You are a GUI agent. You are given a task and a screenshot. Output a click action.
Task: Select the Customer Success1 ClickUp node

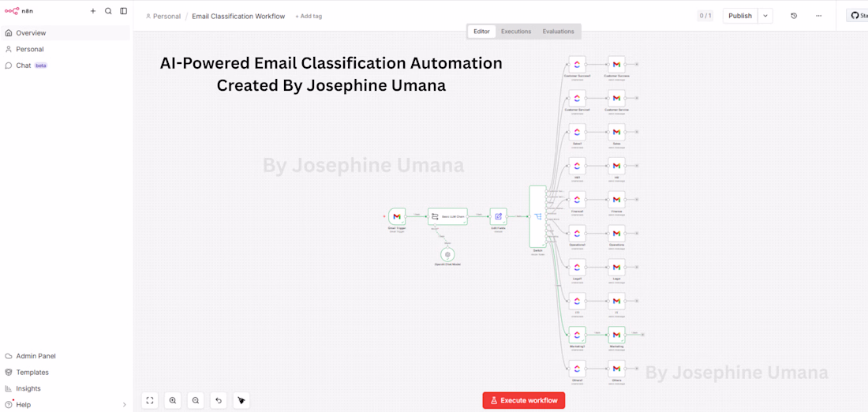[x=578, y=64]
